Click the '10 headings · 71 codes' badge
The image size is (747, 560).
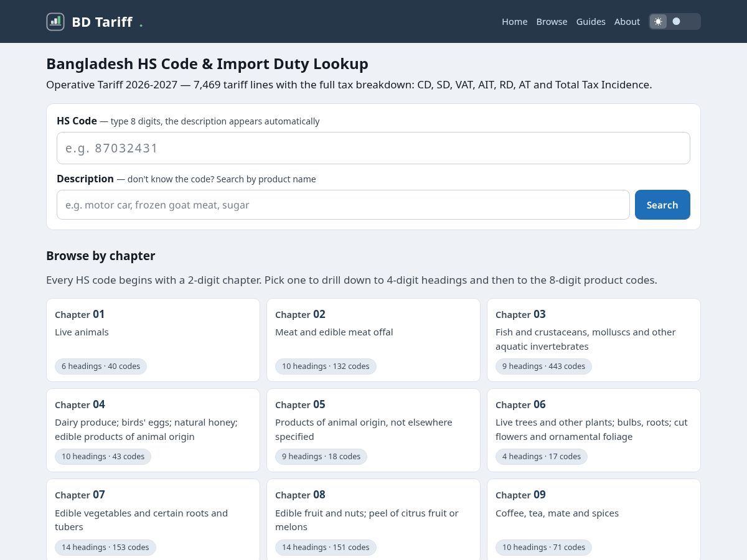click(x=543, y=548)
